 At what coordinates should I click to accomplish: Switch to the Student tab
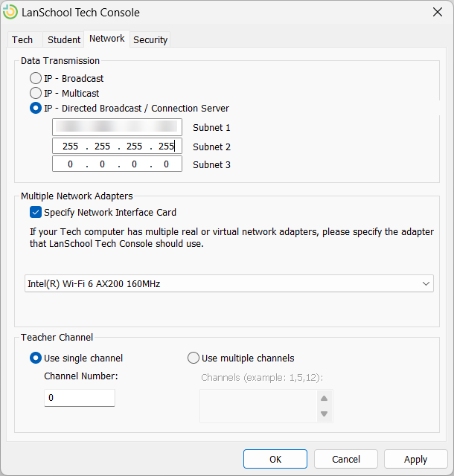[x=64, y=39]
